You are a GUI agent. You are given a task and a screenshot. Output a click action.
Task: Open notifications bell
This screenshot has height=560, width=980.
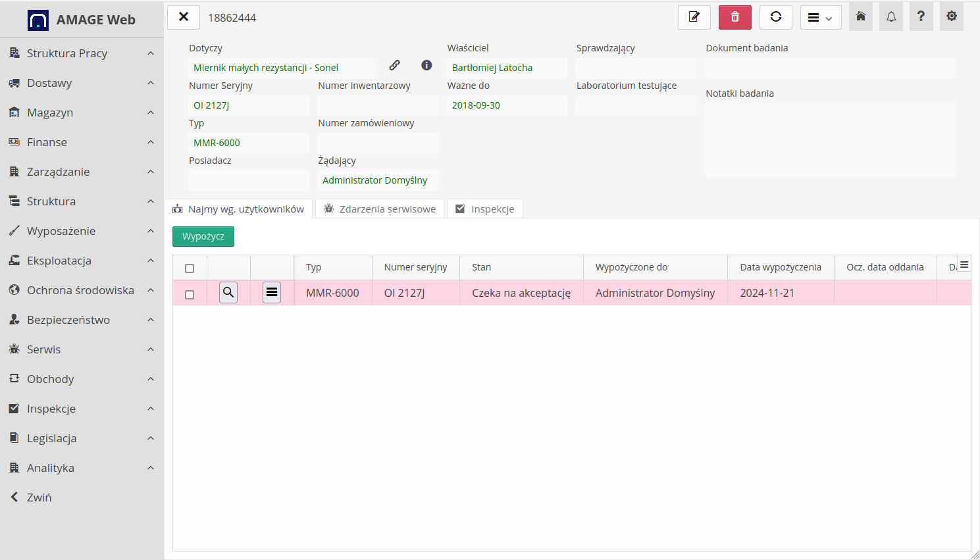click(891, 16)
